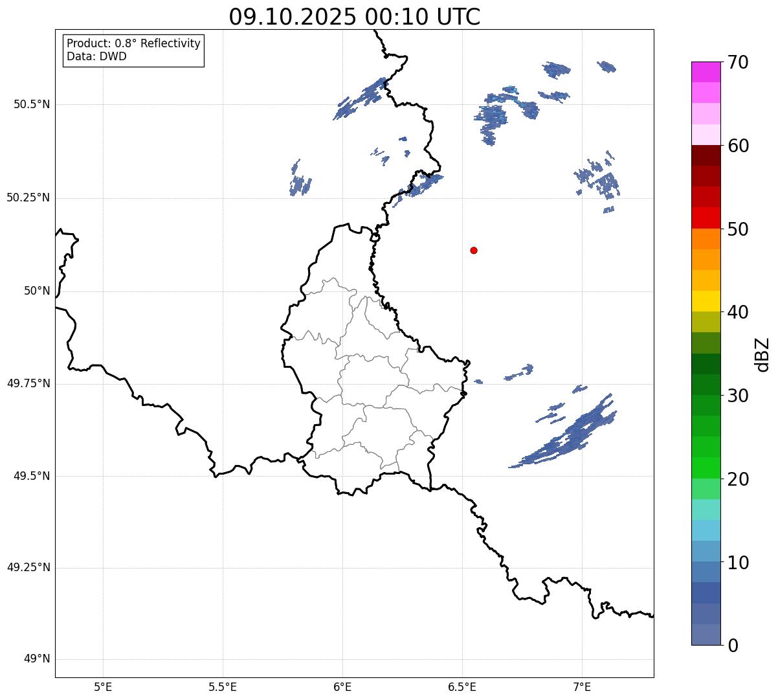Pick the bright green swatch just above 20 dBZ

pyautogui.click(x=706, y=468)
